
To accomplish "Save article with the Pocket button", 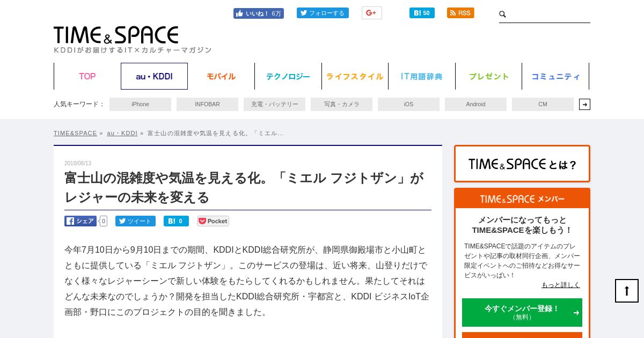I will click(x=213, y=221).
